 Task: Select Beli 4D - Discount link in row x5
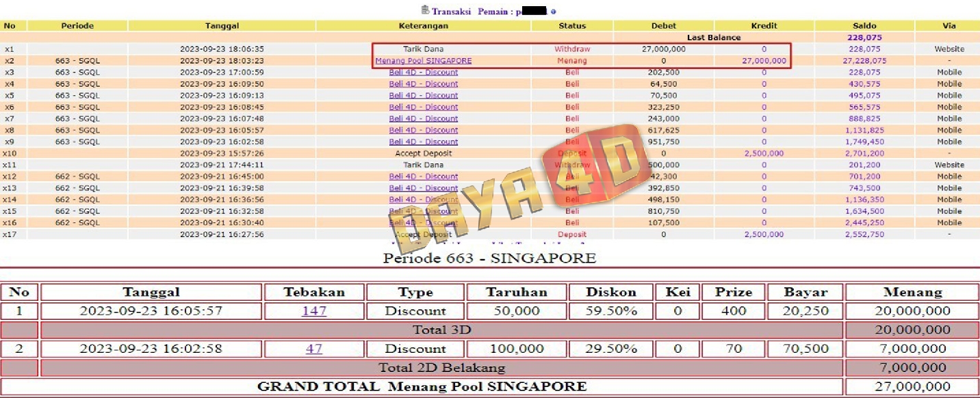tap(423, 96)
